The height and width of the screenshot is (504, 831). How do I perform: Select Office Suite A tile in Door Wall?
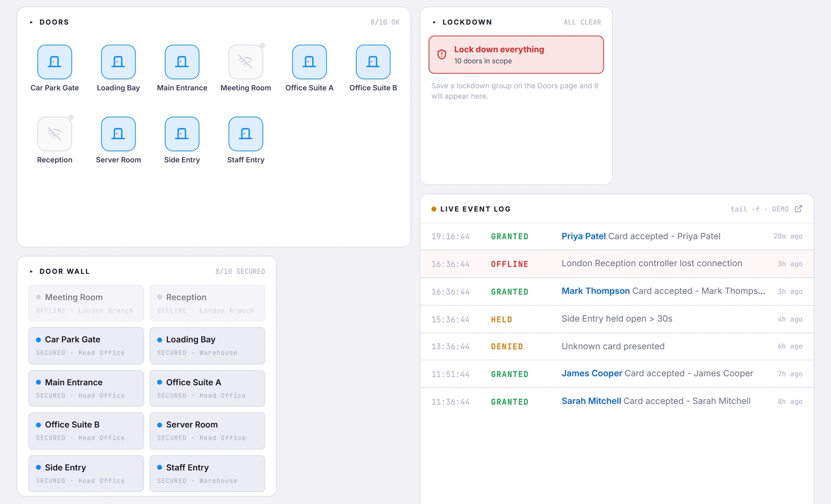tap(207, 388)
